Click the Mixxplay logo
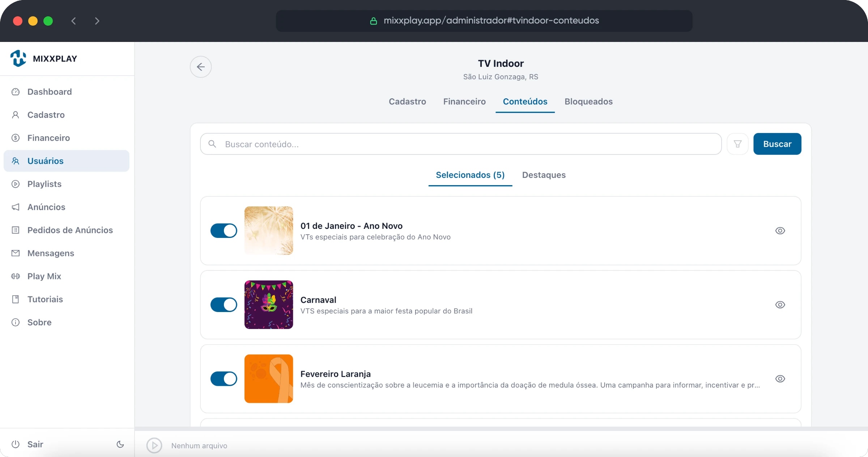Image resolution: width=868 pixels, height=457 pixels. click(44, 58)
